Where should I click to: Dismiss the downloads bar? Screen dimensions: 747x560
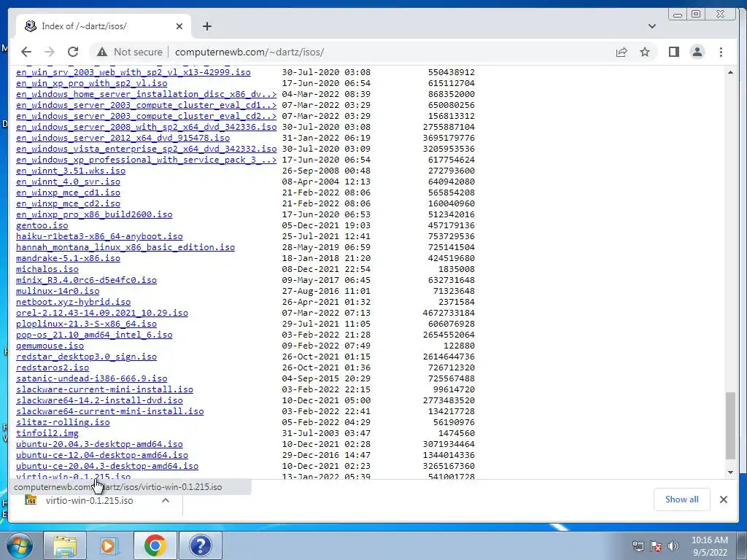[x=724, y=499]
